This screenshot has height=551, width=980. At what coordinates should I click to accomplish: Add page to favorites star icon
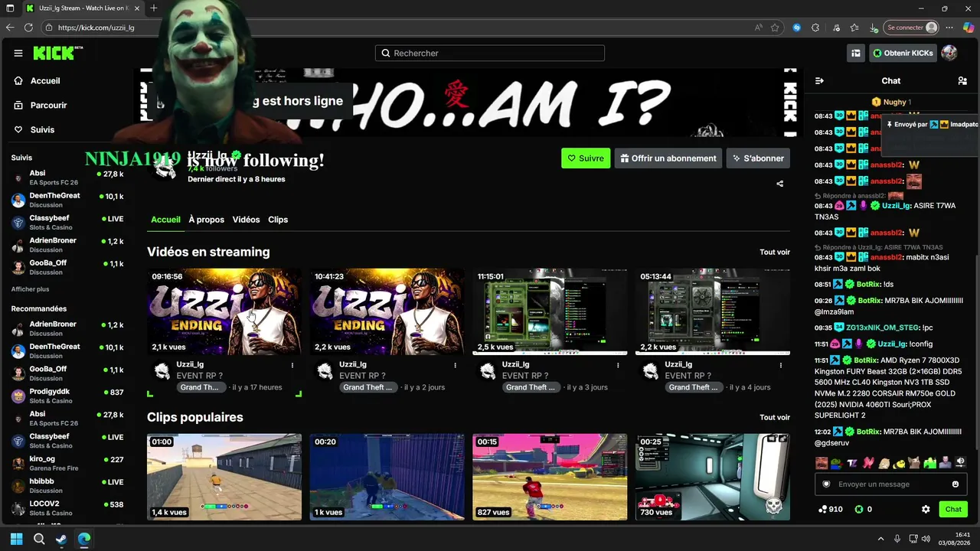(x=775, y=28)
